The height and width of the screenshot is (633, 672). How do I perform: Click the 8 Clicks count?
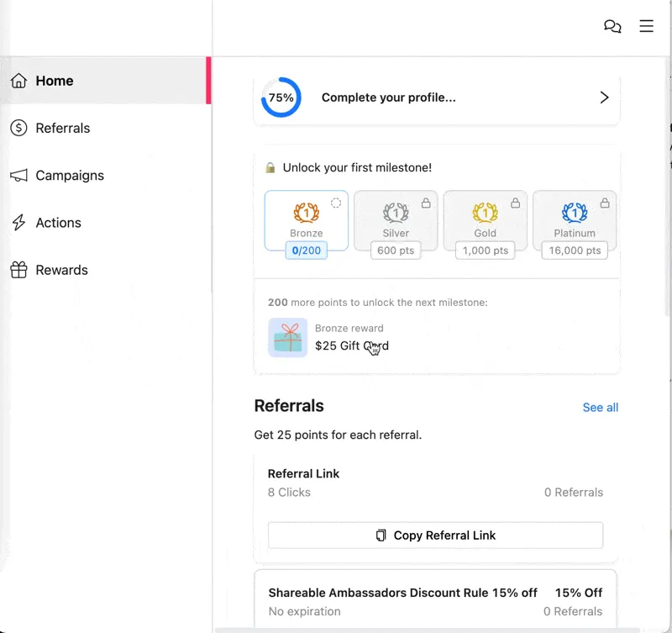point(289,493)
